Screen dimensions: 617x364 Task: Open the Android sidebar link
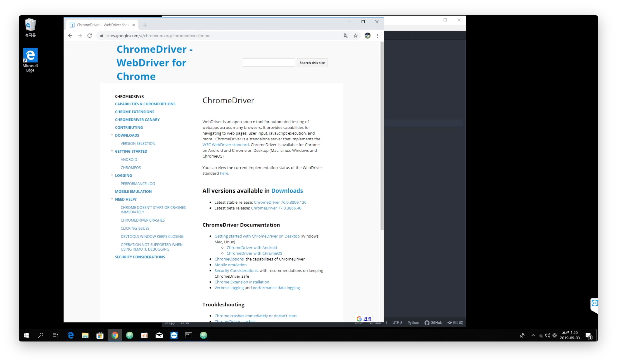129,159
